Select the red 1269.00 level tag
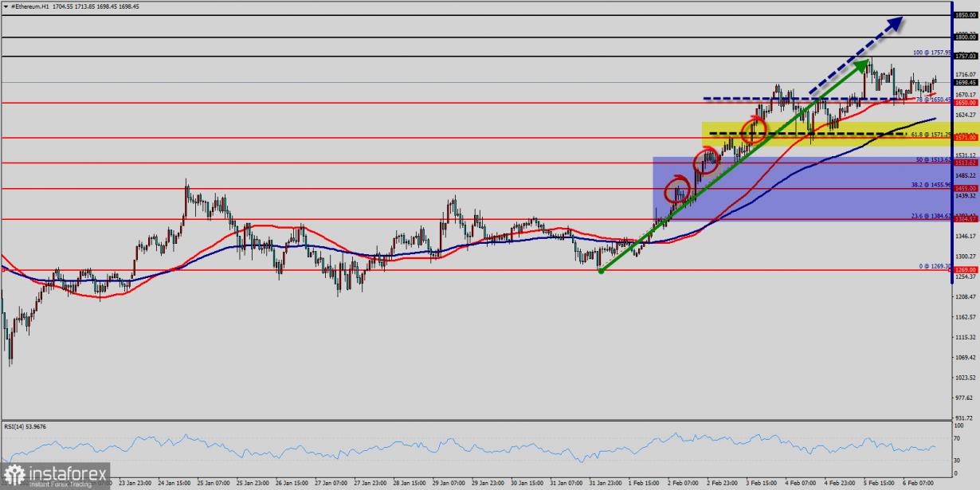 pos(966,270)
